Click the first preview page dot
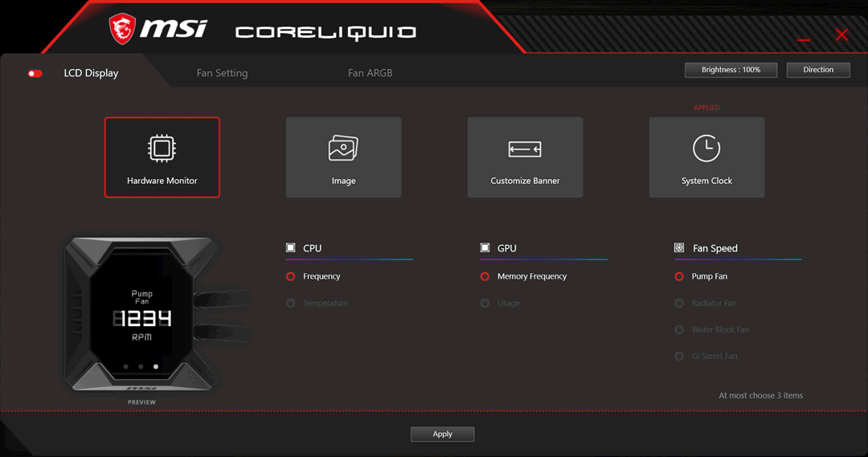The image size is (868, 457). pyautogui.click(x=126, y=367)
